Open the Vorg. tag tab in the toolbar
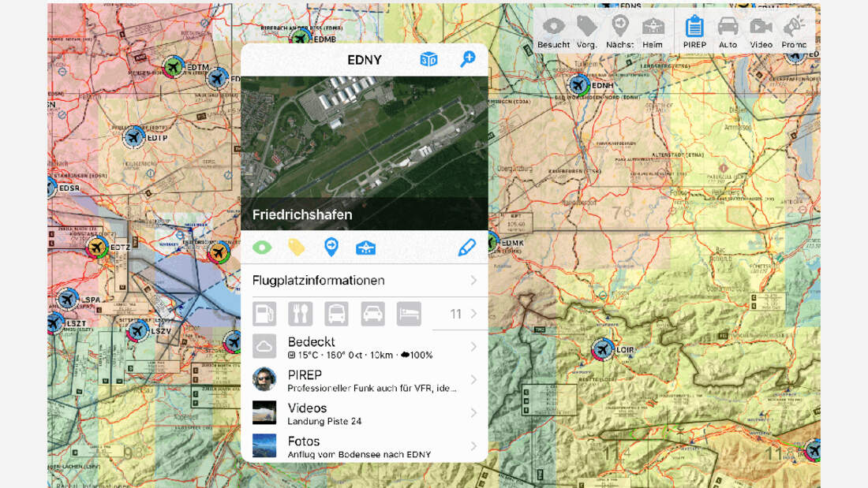 pyautogui.click(x=586, y=24)
